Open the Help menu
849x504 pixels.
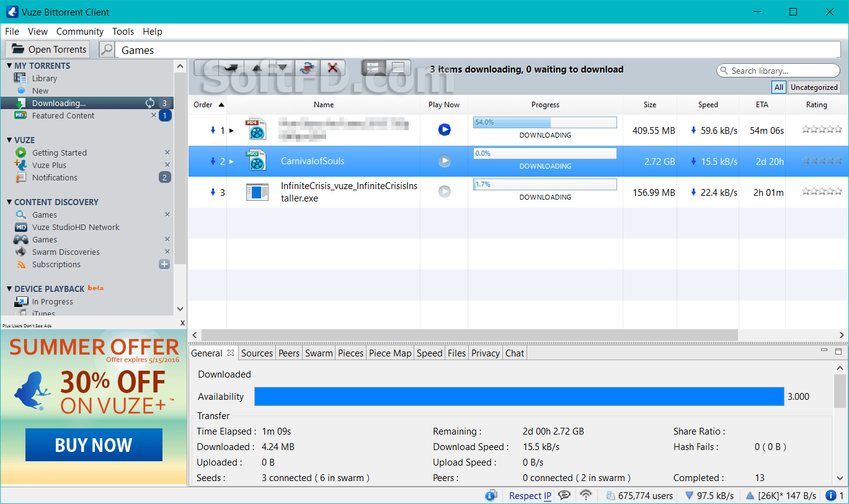[153, 32]
